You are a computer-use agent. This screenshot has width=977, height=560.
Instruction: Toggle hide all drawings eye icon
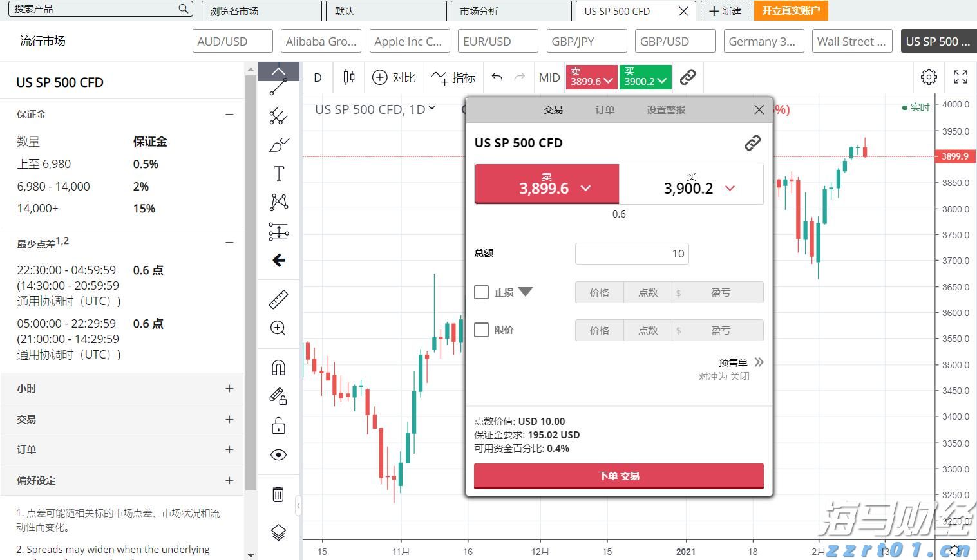click(278, 454)
